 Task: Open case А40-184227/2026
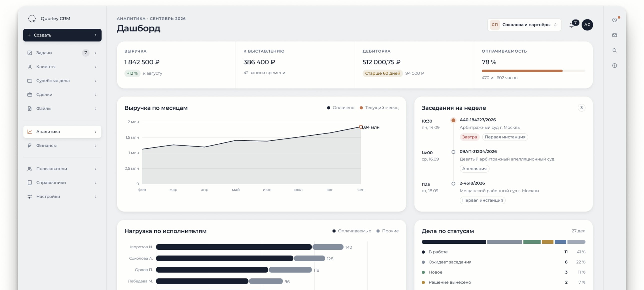click(x=477, y=120)
